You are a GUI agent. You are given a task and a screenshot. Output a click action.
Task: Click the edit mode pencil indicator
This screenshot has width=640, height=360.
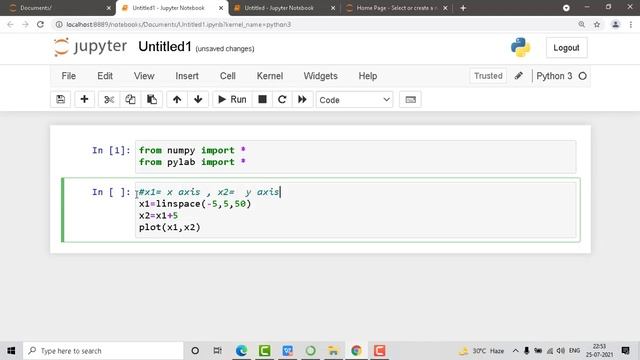(x=518, y=76)
